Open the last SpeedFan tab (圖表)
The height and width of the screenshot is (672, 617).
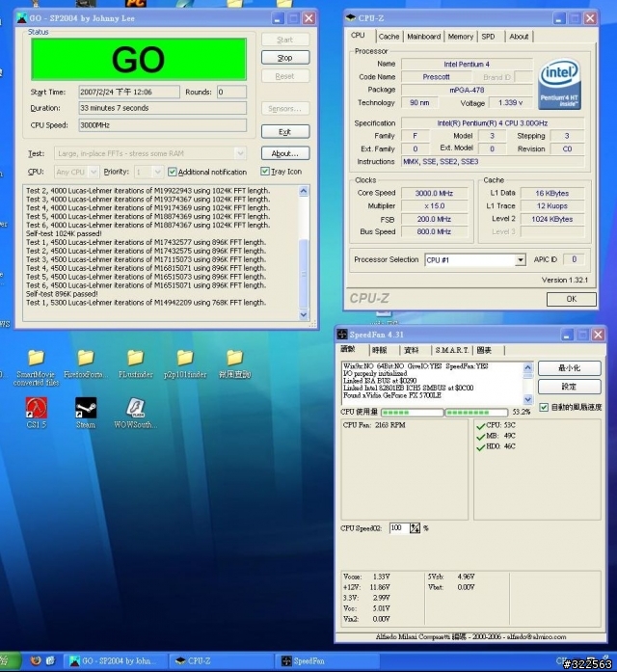484,350
